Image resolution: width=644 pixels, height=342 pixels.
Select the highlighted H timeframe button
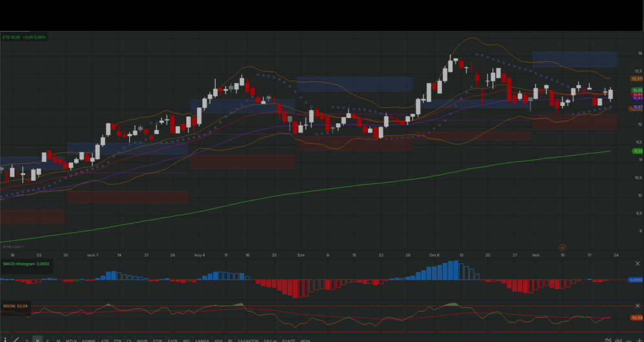coord(37,340)
